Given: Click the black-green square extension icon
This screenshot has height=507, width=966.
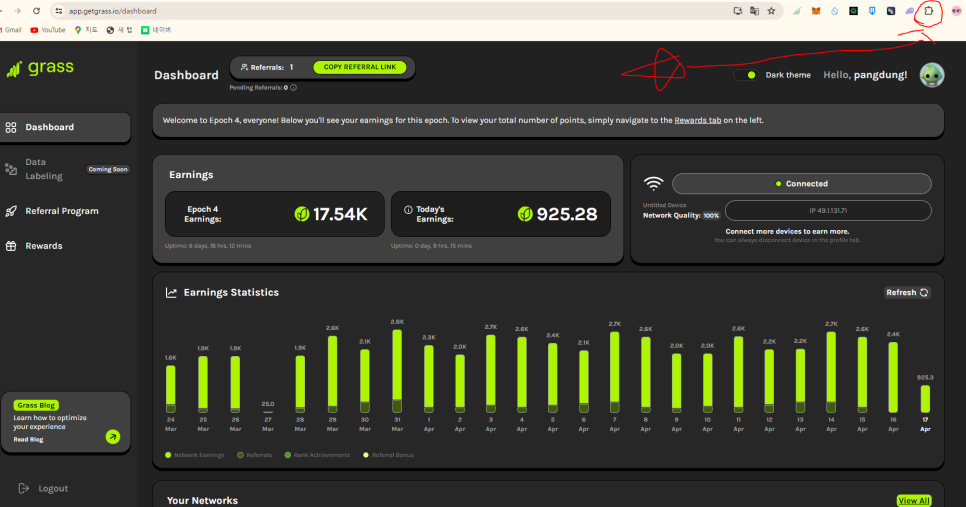Looking at the screenshot, I should 853,11.
